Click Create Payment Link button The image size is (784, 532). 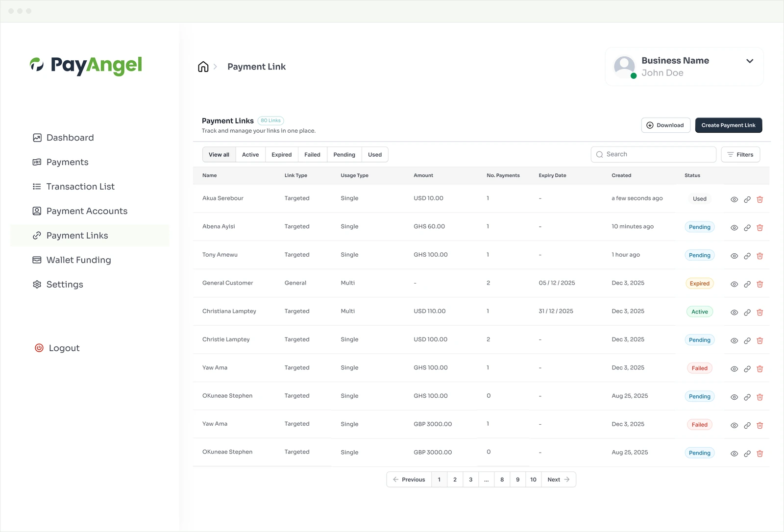[x=728, y=125]
